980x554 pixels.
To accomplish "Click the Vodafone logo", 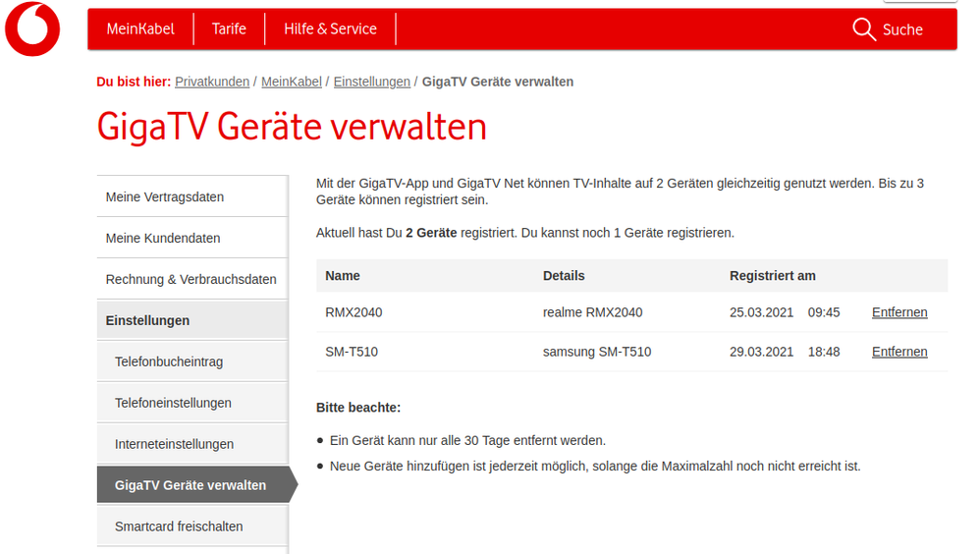I will (32, 28).
